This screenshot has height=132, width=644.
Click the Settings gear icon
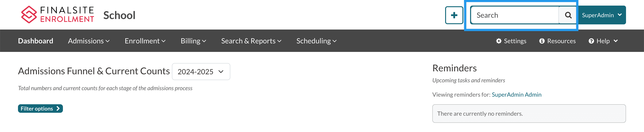point(498,41)
